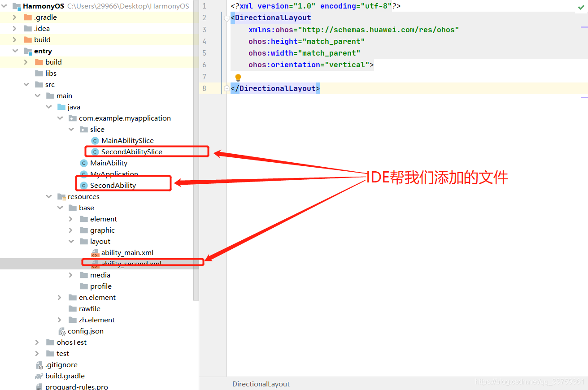Click the MainAbilitySlice class icon
Viewport: 588px width, 390px height.
pyautogui.click(x=95, y=141)
